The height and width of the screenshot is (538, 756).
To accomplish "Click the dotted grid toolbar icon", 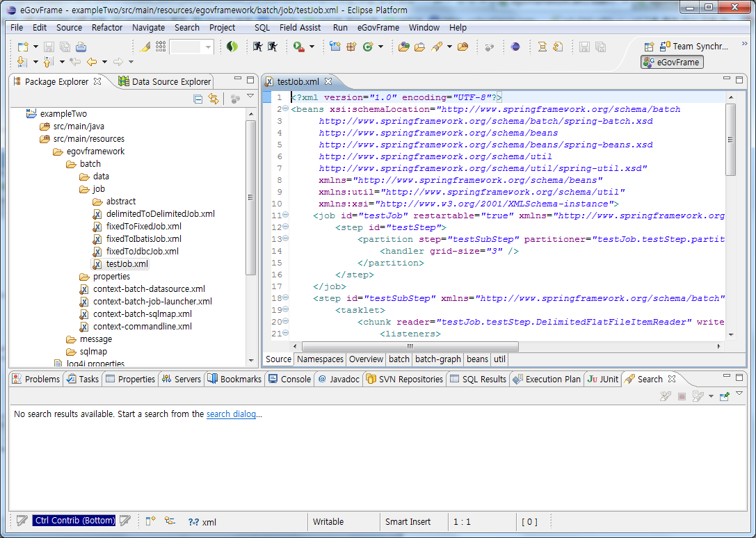I will [161, 47].
